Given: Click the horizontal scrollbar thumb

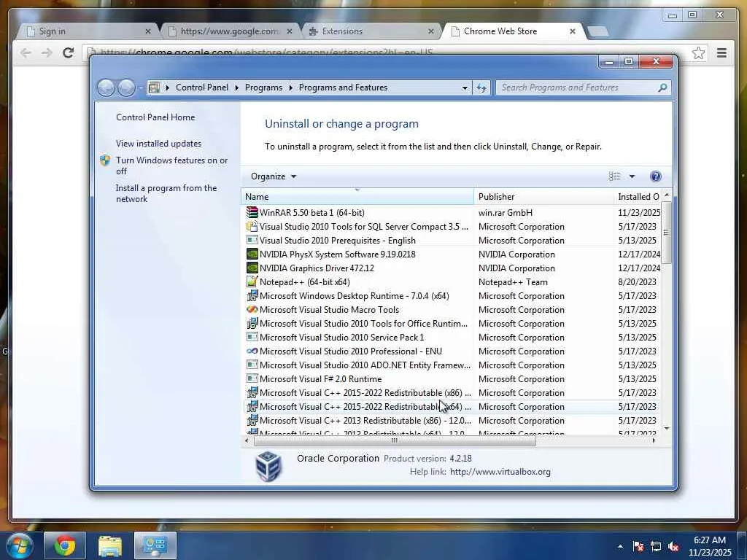Looking at the screenshot, I should point(395,441).
